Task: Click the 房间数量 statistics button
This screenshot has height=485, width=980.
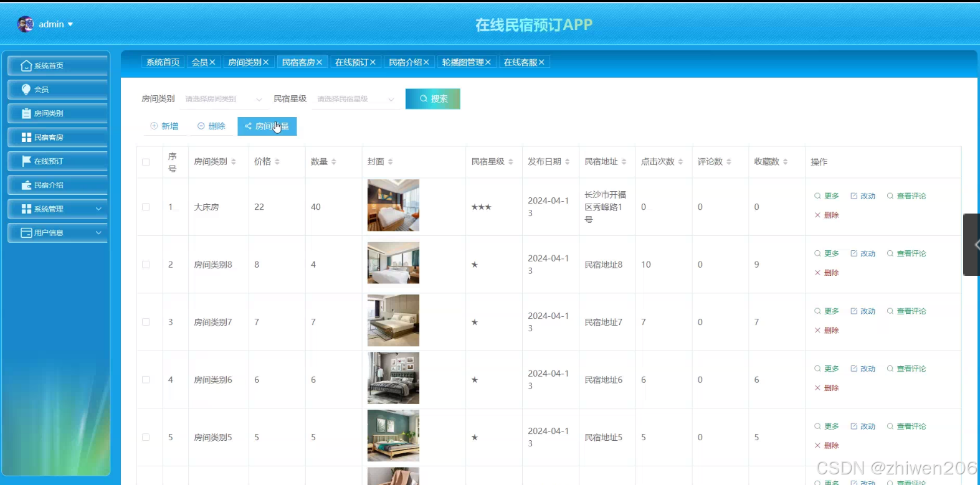Action: 267,126
